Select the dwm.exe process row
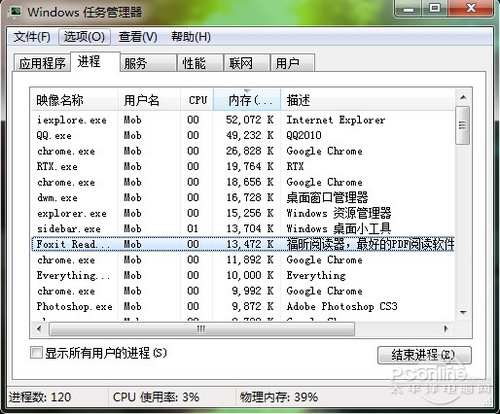Viewport: 500px width, 414px height. click(x=243, y=197)
